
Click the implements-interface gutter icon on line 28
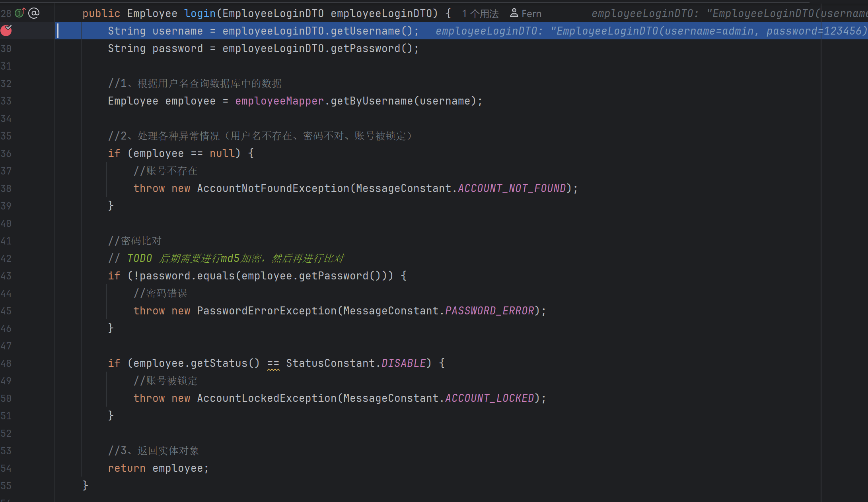click(20, 13)
